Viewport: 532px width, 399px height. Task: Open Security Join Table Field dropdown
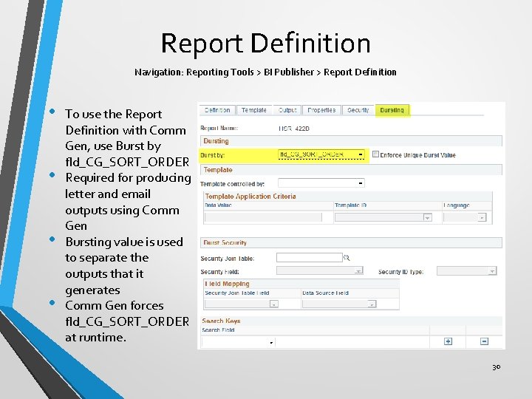coord(242,304)
